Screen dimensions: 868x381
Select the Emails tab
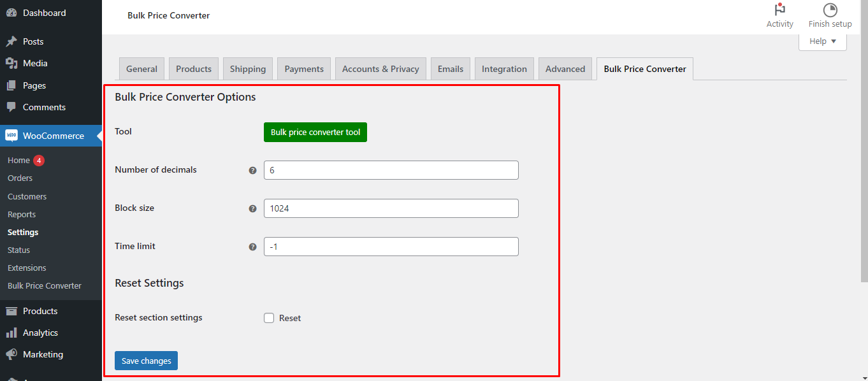(x=451, y=69)
